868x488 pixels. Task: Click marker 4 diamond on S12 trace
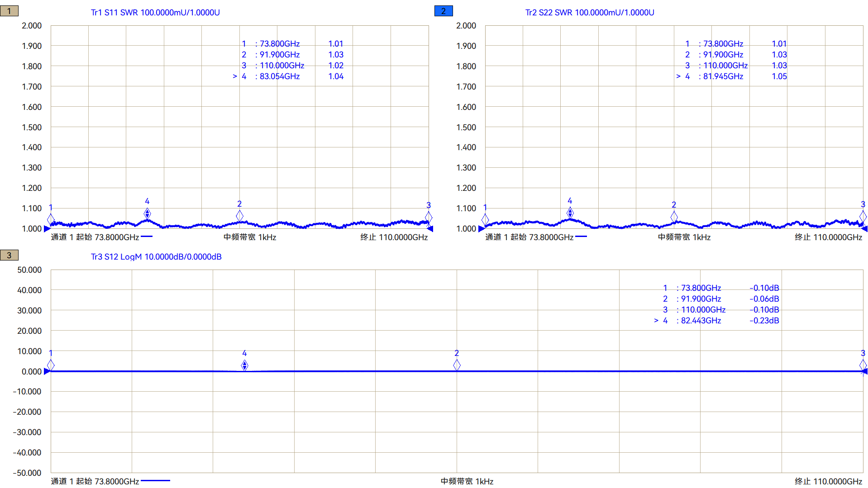pos(244,365)
